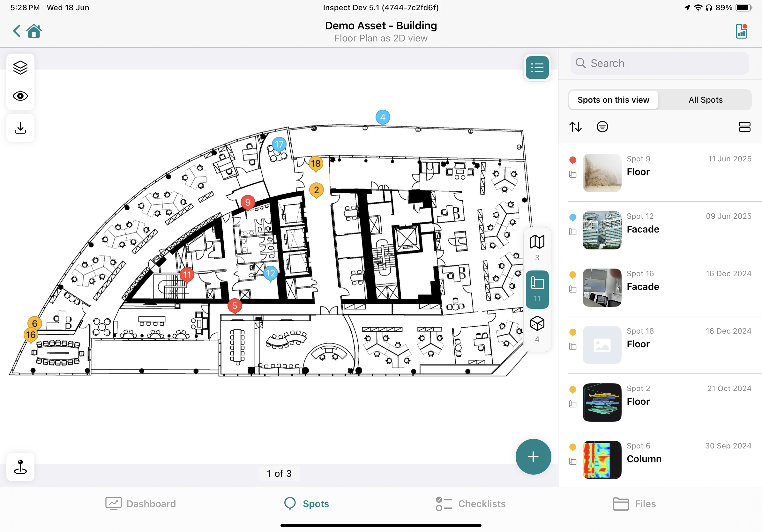Open the filter options menu
This screenshot has height=532, width=762.
[x=602, y=127]
